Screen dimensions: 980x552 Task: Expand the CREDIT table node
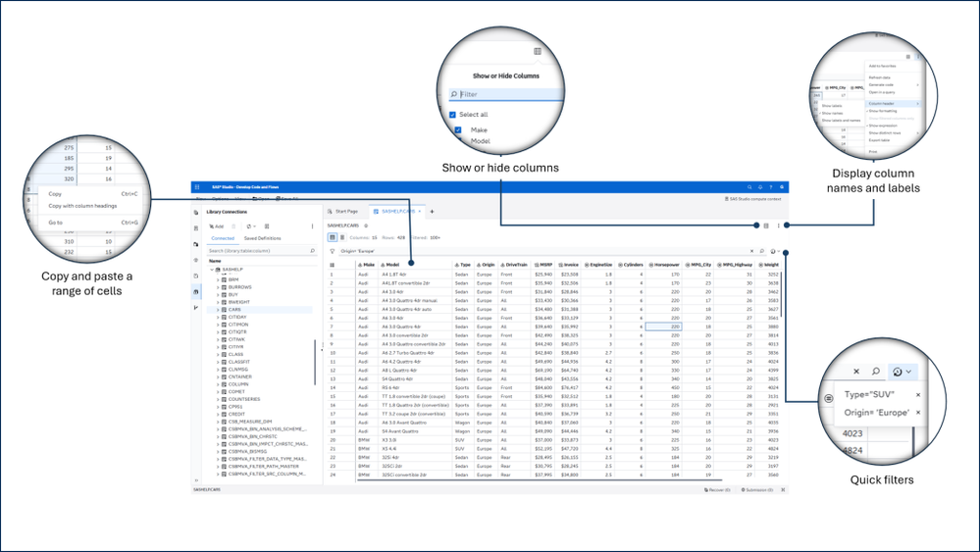tap(218, 414)
